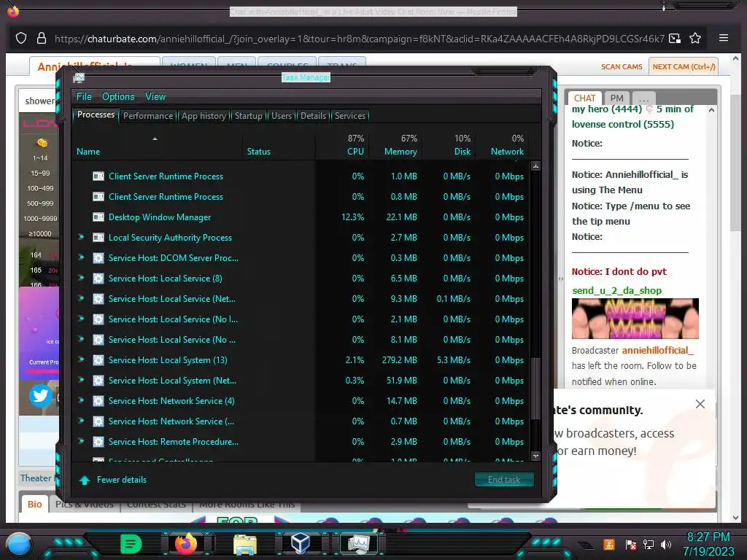Expand Service Host: Local Service 8.1 MB row
Screen dimensions: 747x560
coord(81,339)
